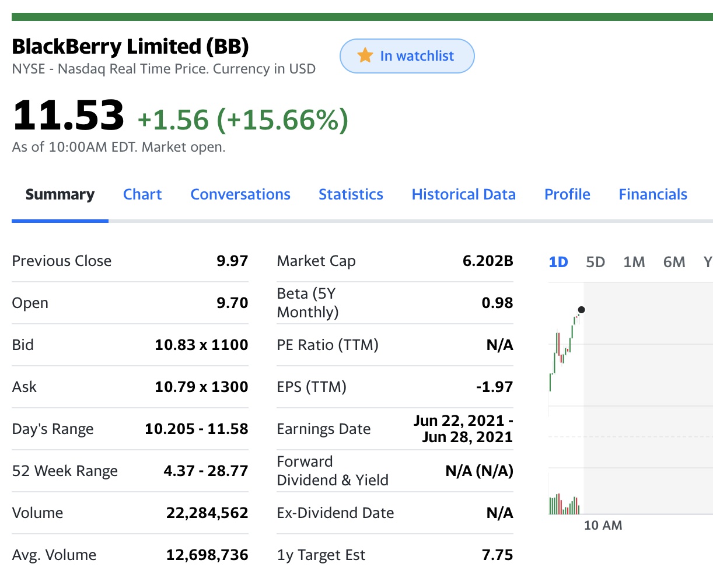Select the 1D chart range
The image size is (713, 588).
tap(558, 262)
